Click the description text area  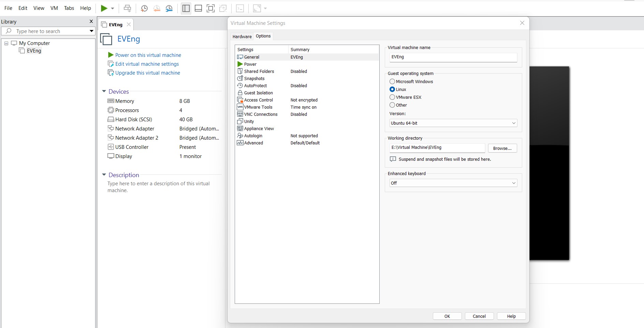[159, 187]
